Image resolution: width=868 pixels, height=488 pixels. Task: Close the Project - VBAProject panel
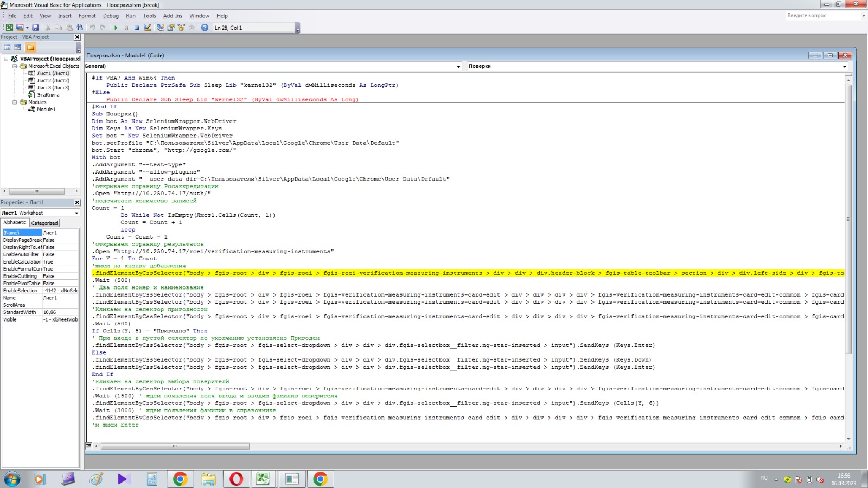[x=77, y=37]
